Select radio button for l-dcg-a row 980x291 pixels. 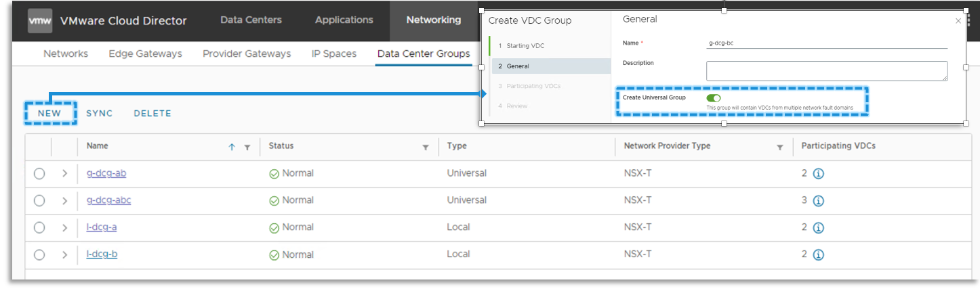click(x=39, y=228)
